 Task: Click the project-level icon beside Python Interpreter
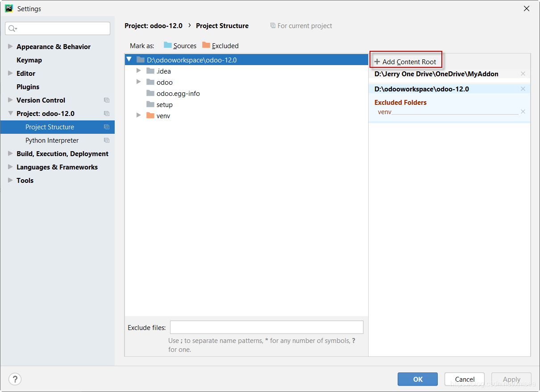107,140
